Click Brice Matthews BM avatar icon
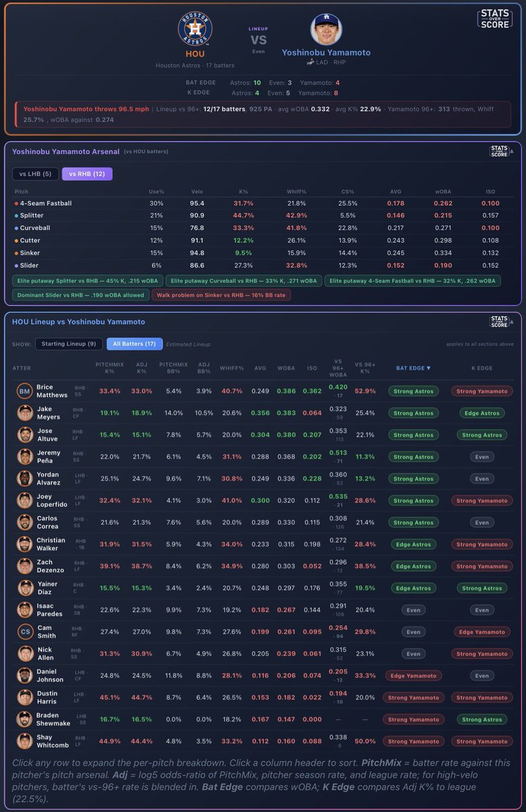The image size is (526, 812). [x=25, y=391]
